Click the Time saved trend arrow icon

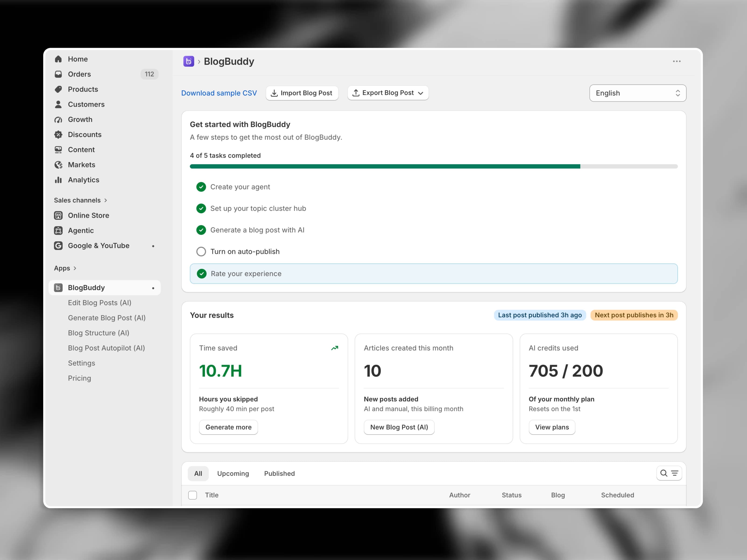(x=335, y=348)
